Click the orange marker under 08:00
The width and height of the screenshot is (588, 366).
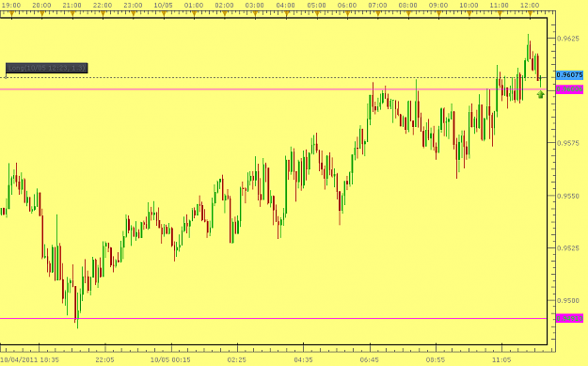click(x=408, y=14)
